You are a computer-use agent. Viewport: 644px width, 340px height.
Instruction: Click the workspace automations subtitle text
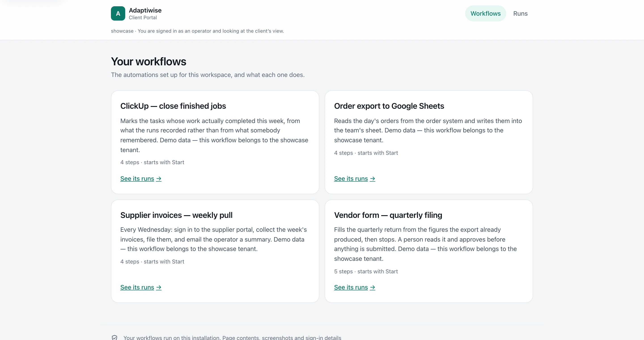pyautogui.click(x=208, y=75)
